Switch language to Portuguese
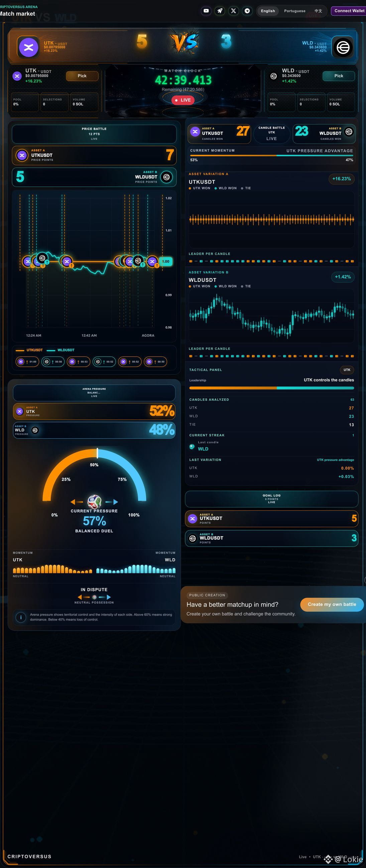The image size is (366, 868). click(x=294, y=11)
